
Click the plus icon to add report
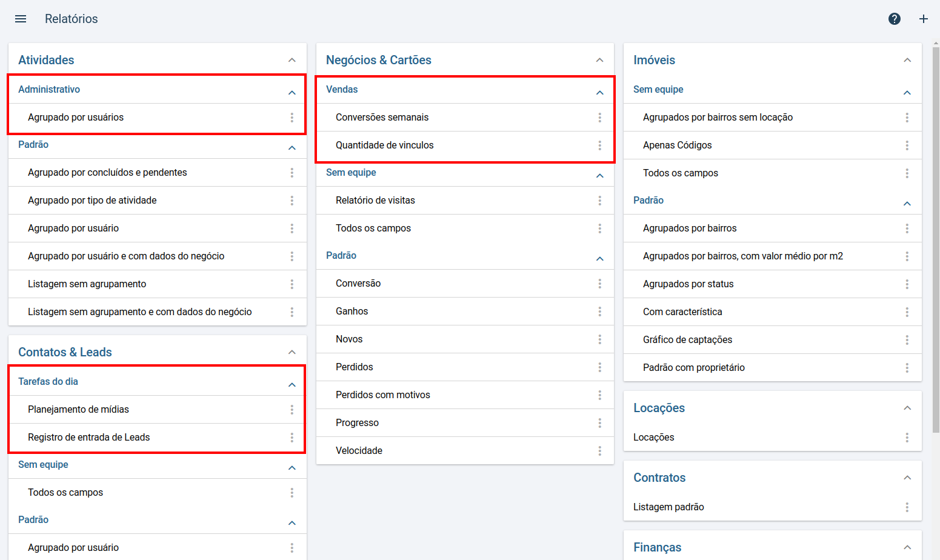[x=924, y=19]
